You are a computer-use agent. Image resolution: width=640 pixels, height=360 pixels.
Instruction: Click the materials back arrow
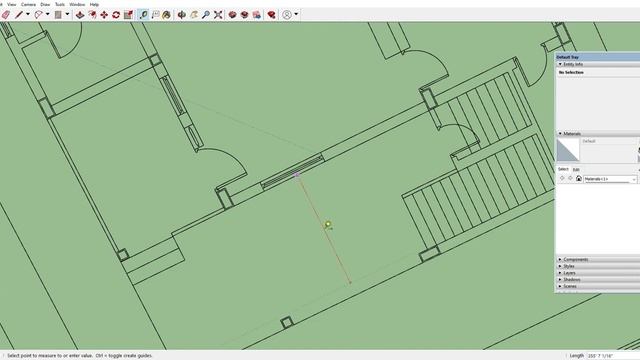[562, 179]
